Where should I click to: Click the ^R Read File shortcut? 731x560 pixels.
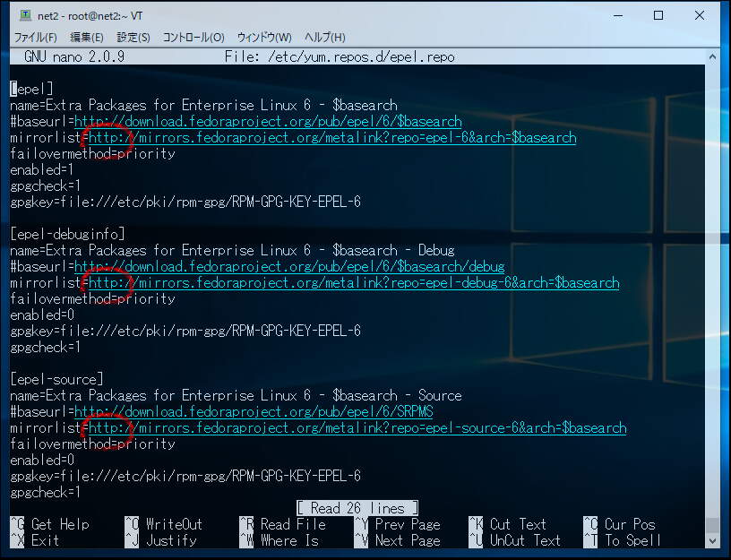click(282, 524)
